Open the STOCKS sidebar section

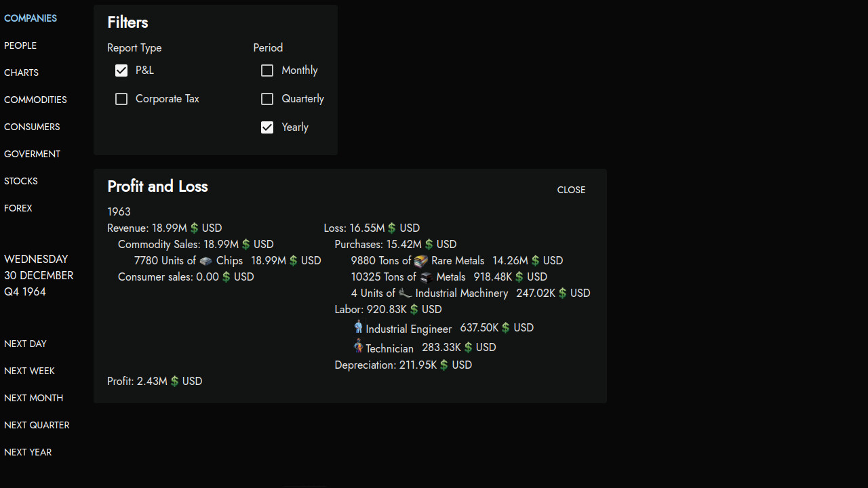(x=20, y=181)
